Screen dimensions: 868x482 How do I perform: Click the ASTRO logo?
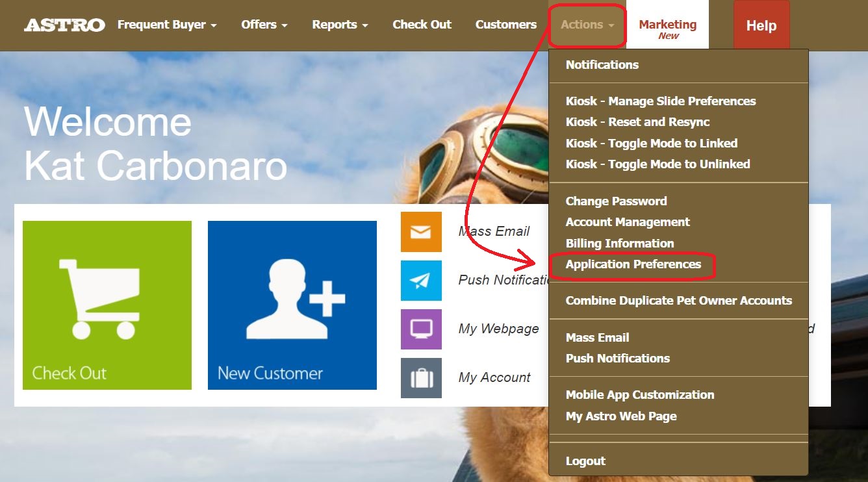point(64,25)
